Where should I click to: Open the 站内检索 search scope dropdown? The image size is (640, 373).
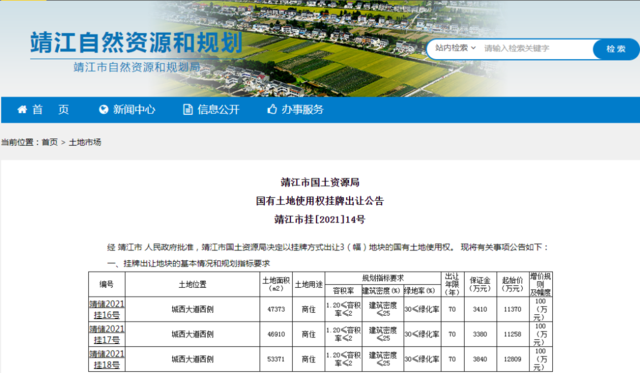coord(455,48)
